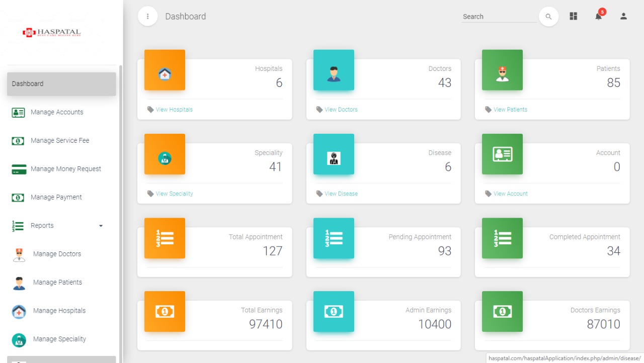The width and height of the screenshot is (644, 363).
Task: Click the Manage Doctors doctor icon
Action: (18, 254)
